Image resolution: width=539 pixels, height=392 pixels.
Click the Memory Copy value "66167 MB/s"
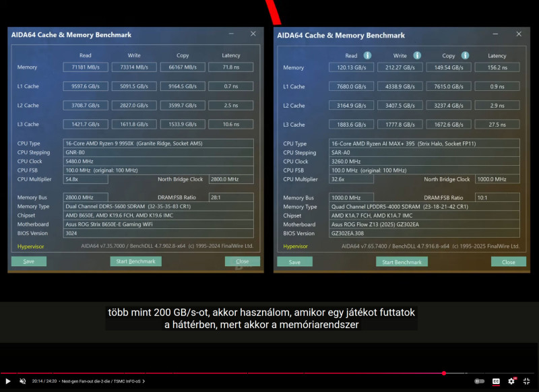183,67
